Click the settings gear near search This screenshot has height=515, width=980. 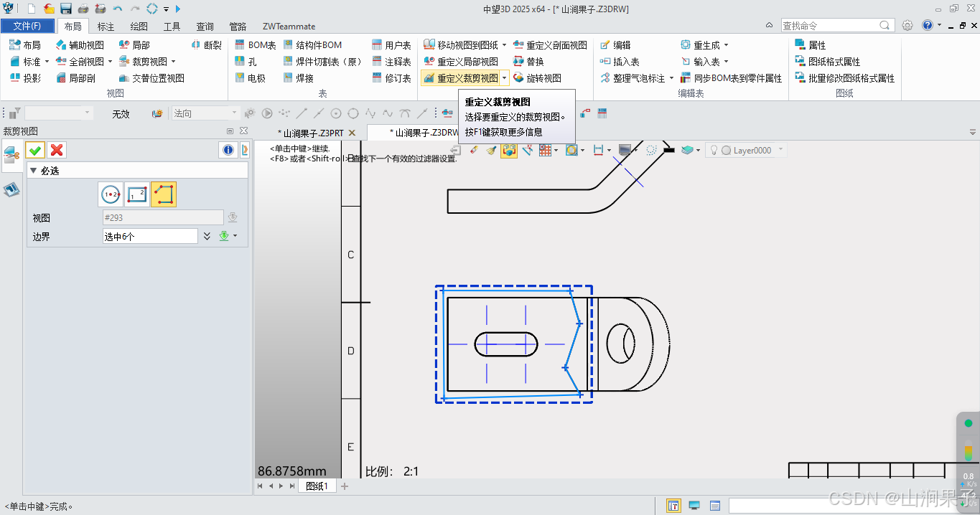[907, 25]
